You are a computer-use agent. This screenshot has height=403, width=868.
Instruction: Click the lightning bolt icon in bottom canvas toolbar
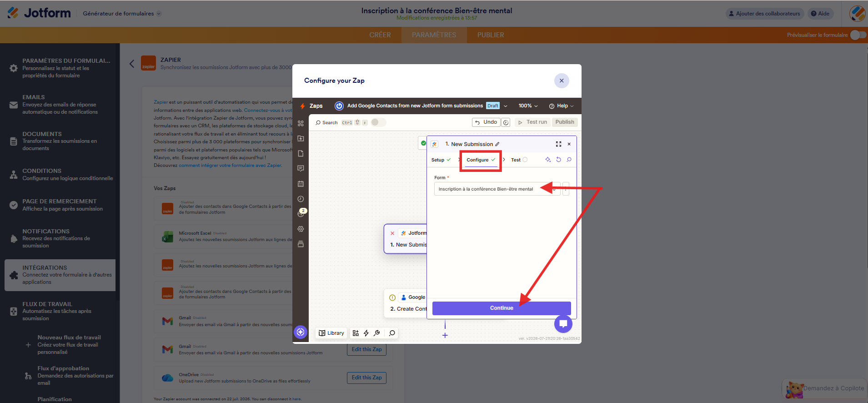[366, 333]
